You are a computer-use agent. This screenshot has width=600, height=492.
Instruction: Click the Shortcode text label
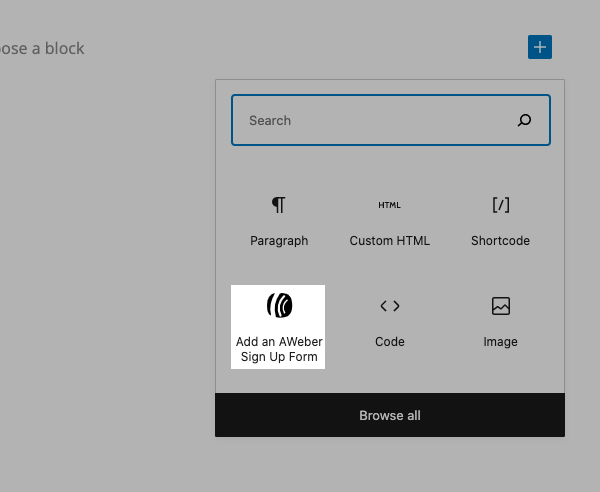coord(501,241)
